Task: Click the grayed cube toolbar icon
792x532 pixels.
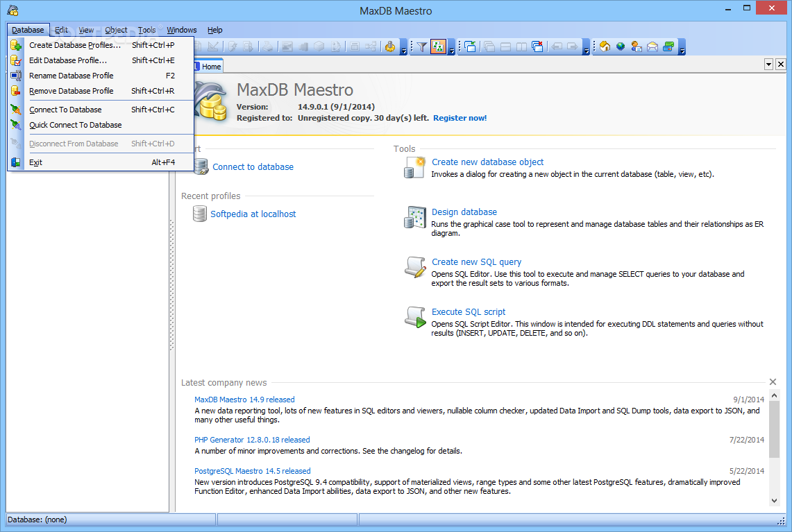Action: [319, 47]
